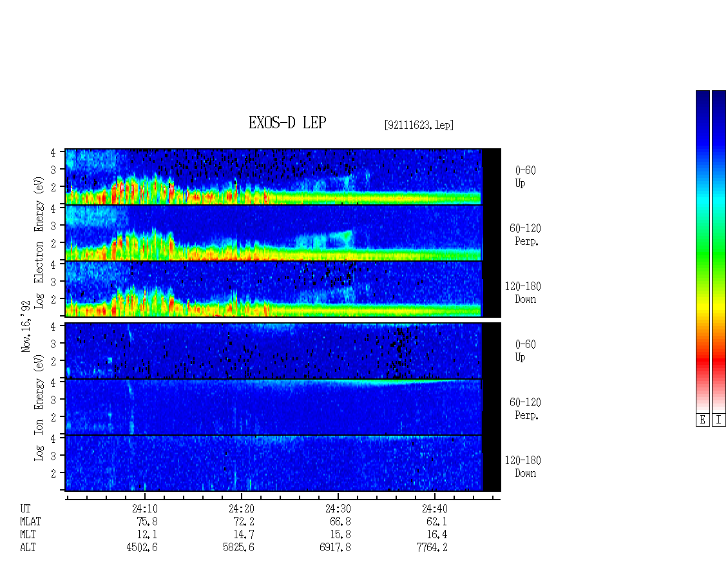728x564 pixels.
Task: Click the 24:40 UT time label
Action: point(435,509)
